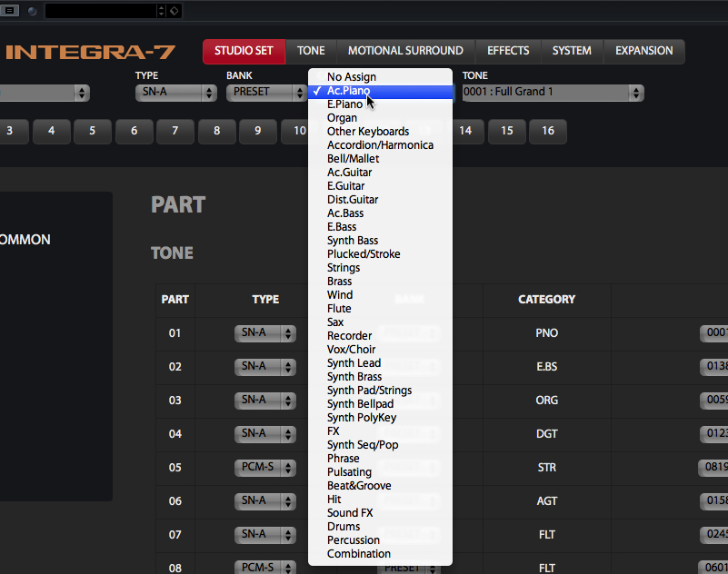728x574 pixels.
Task: Open the STUDIO SET tab
Action: (x=244, y=51)
